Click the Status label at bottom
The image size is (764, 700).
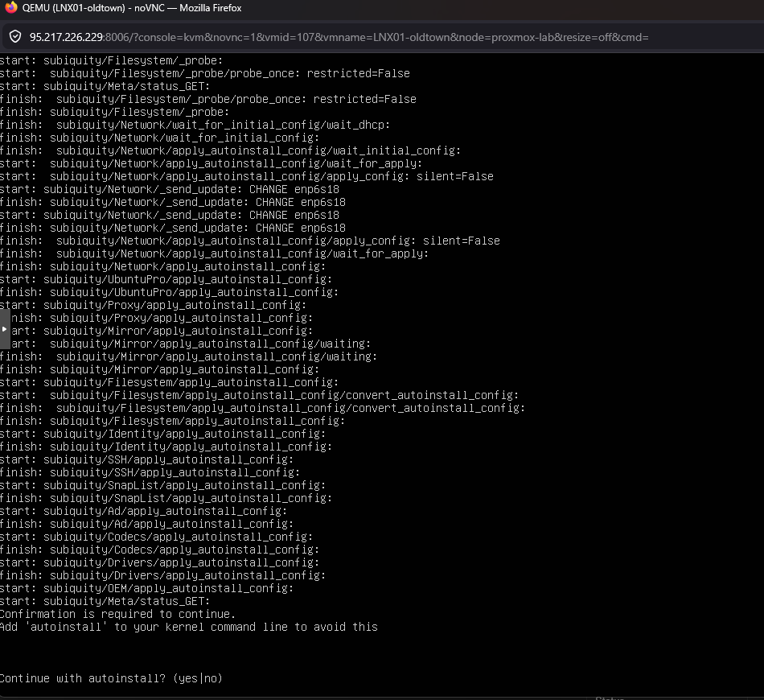click(x=610, y=697)
